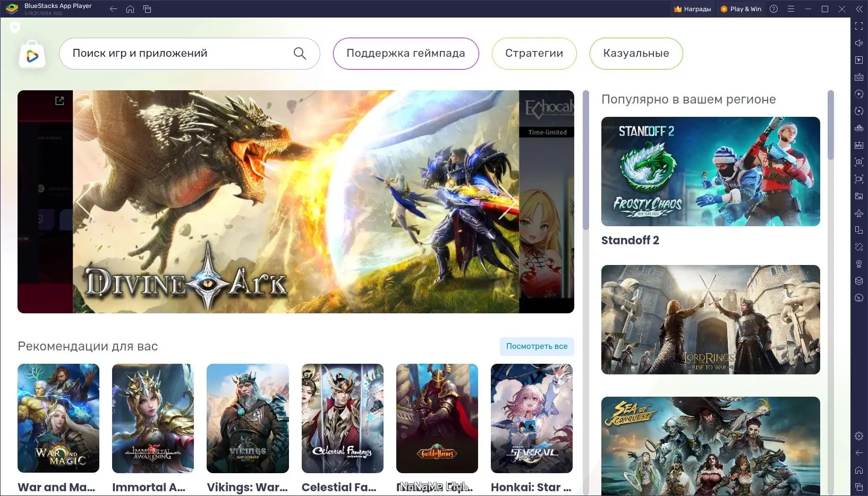
Task: Open recent apps from the title bar
Action: [147, 9]
